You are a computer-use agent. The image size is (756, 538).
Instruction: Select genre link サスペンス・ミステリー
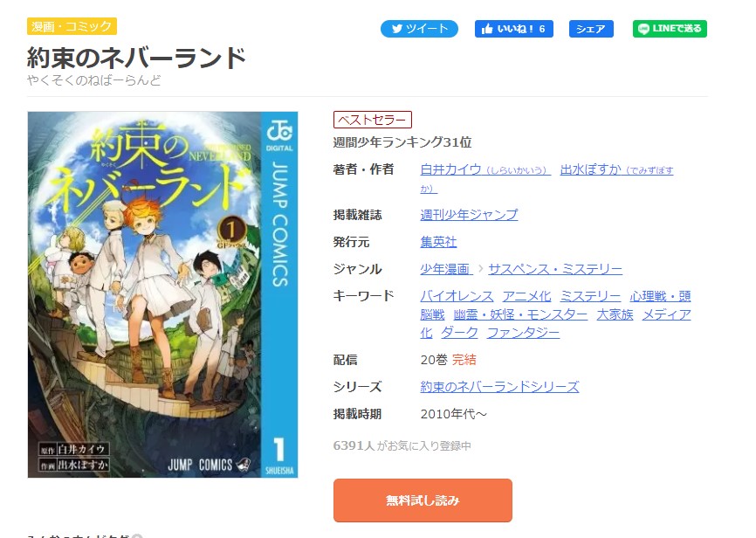(x=555, y=269)
